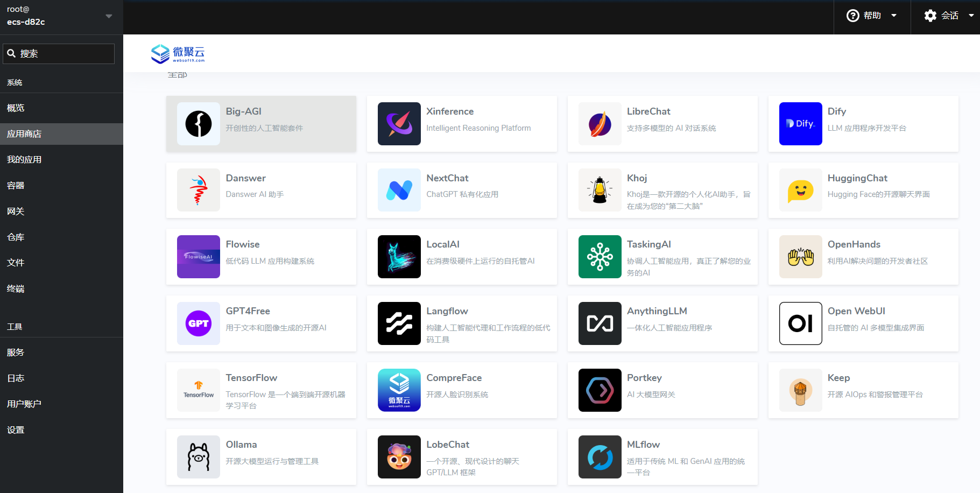The image size is (980, 493).
Task: Open the TensorFlow logo icon
Action: coord(199,390)
